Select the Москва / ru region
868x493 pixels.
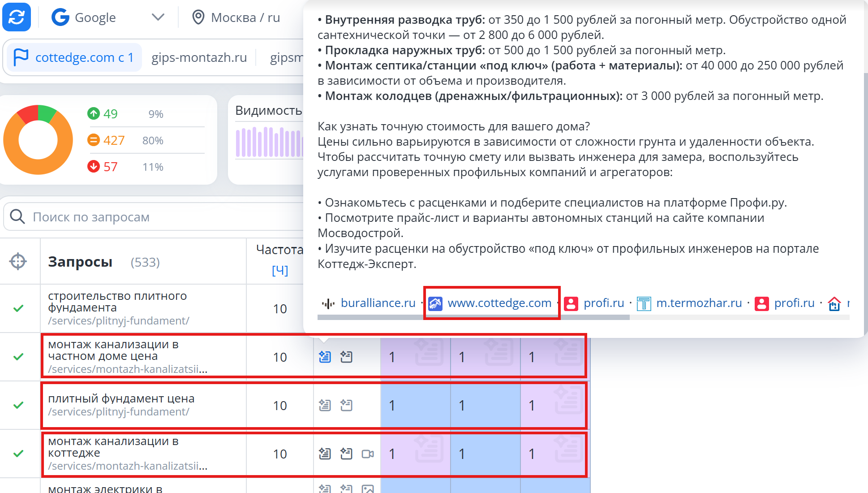pos(245,17)
